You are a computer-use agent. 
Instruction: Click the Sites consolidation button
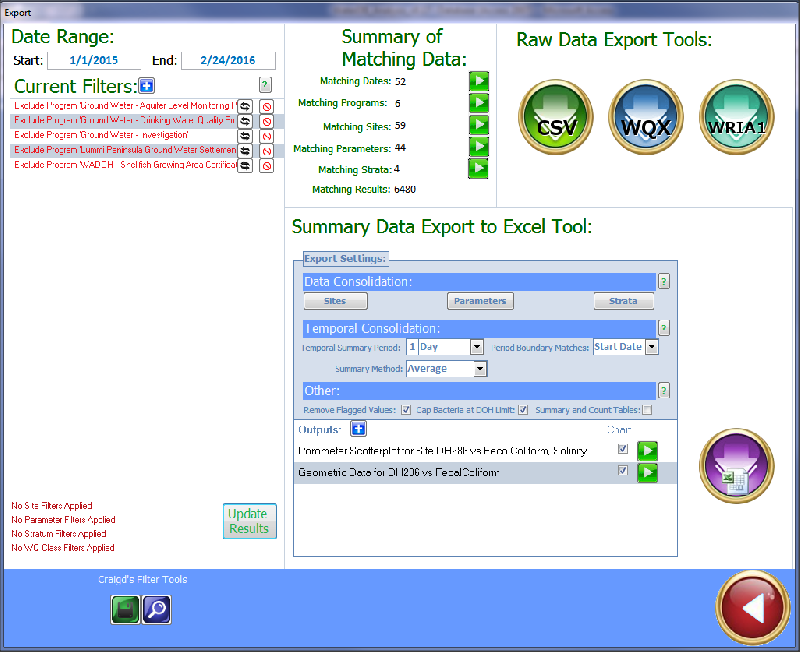[335, 301]
